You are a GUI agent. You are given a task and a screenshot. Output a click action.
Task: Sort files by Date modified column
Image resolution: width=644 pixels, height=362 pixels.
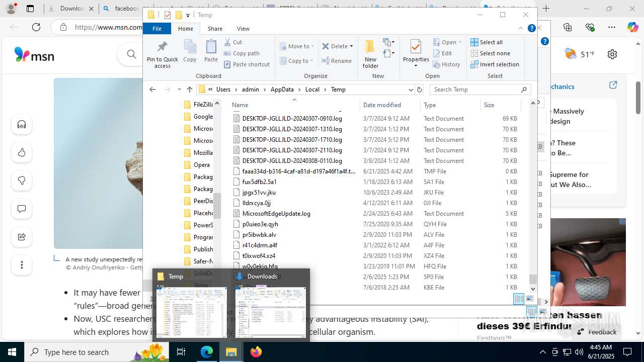[390, 105]
